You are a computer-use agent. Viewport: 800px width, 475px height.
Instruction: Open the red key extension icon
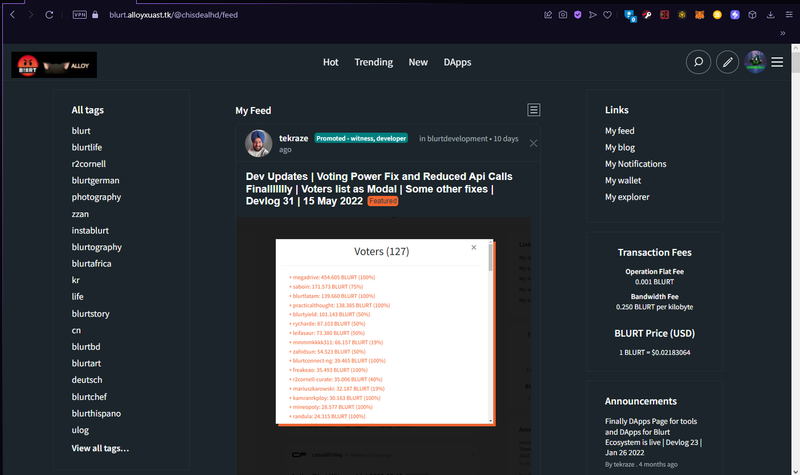tap(647, 15)
